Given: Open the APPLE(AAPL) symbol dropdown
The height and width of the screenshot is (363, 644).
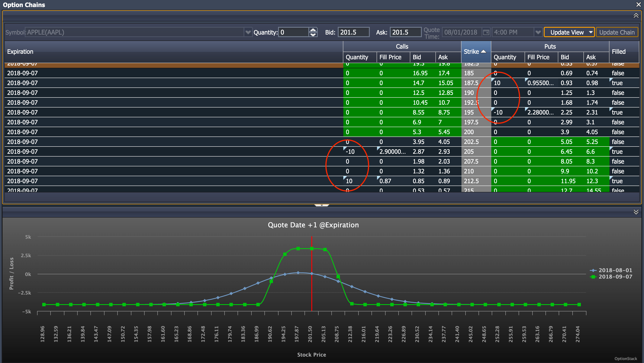Looking at the screenshot, I should [248, 32].
